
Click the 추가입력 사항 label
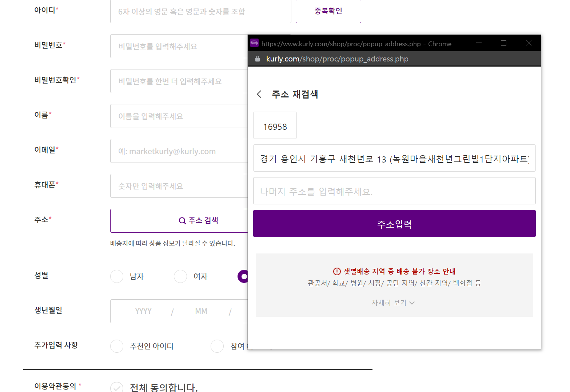tap(56, 345)
